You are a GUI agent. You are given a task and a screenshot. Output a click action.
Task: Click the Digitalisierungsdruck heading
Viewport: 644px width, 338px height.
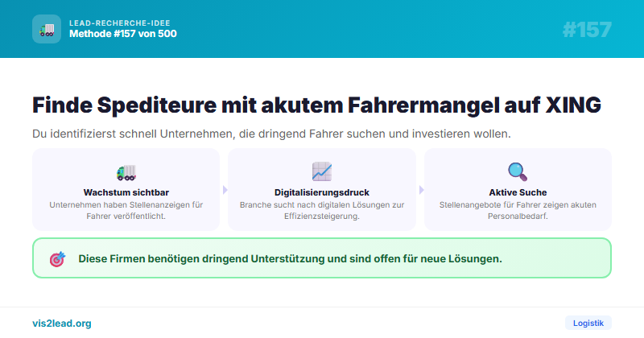322,192
